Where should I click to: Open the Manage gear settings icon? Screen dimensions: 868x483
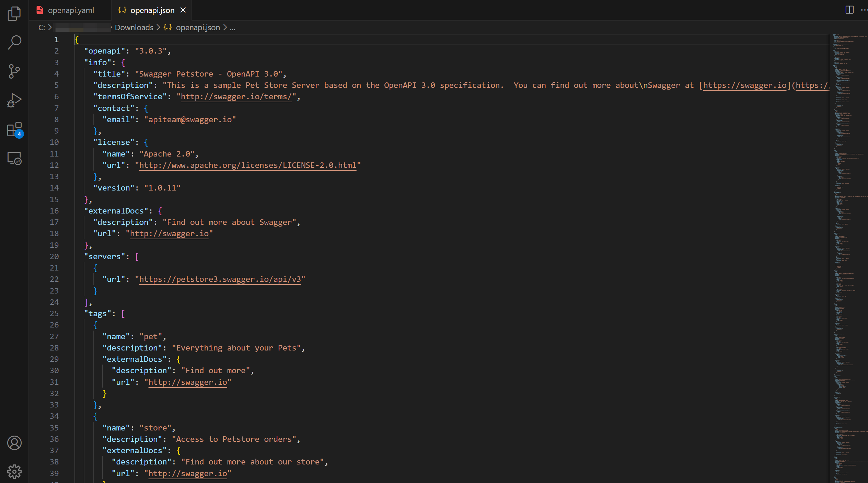[x=14, y=472]
